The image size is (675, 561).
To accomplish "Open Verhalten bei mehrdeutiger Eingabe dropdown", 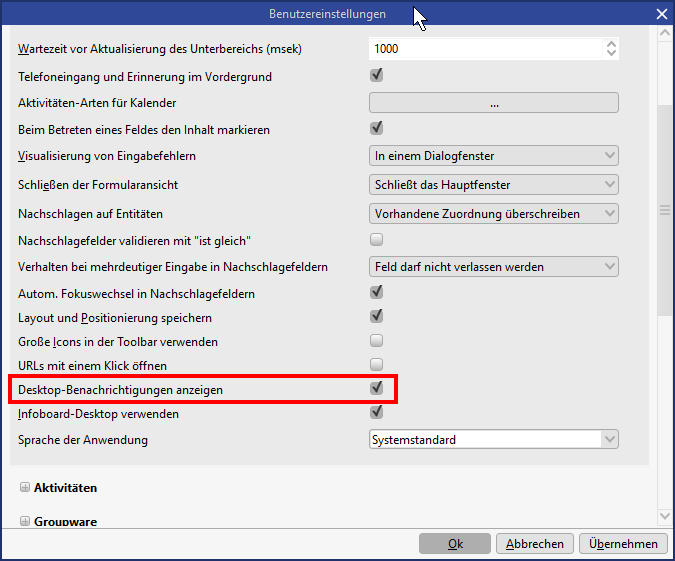I will (494, 267).
